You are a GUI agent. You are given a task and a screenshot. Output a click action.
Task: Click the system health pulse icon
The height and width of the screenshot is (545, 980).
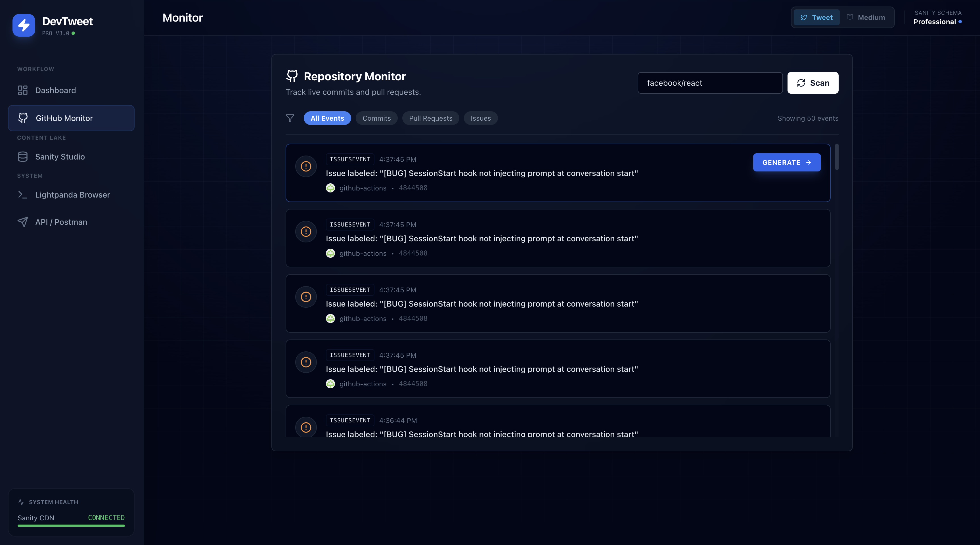[x=21, y=502]
